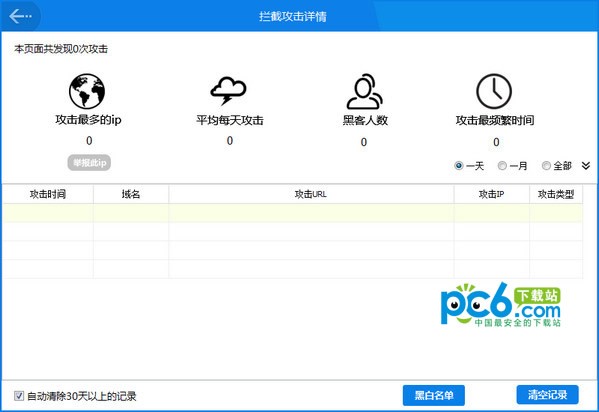
Task: Sort by 攻击IP column header
Action: coord(492,194)
